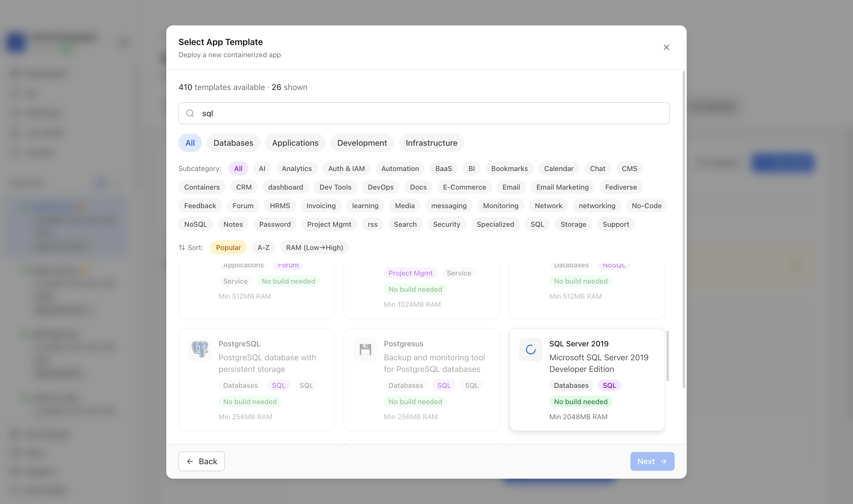The width and height of the screenshot is (853, 504).
Task: Select the Databases category filter
Action: pos(233,143)
